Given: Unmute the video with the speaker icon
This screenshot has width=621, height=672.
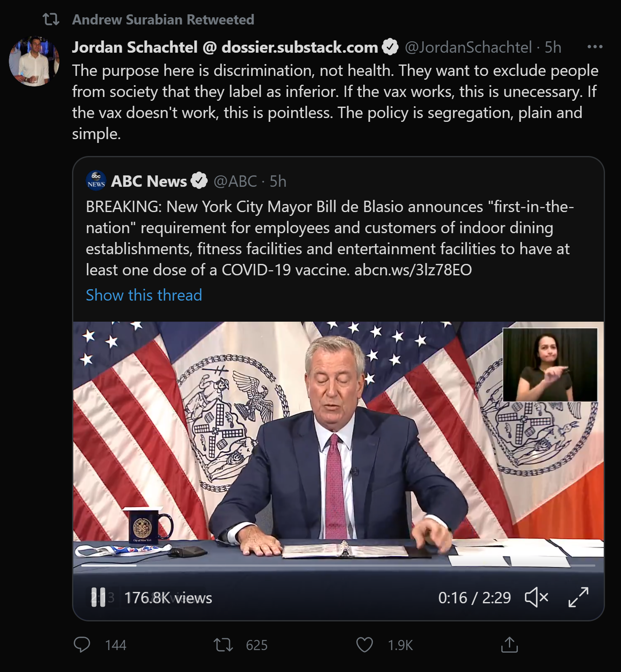Looking at the screenshot, I should pos(536,597).
